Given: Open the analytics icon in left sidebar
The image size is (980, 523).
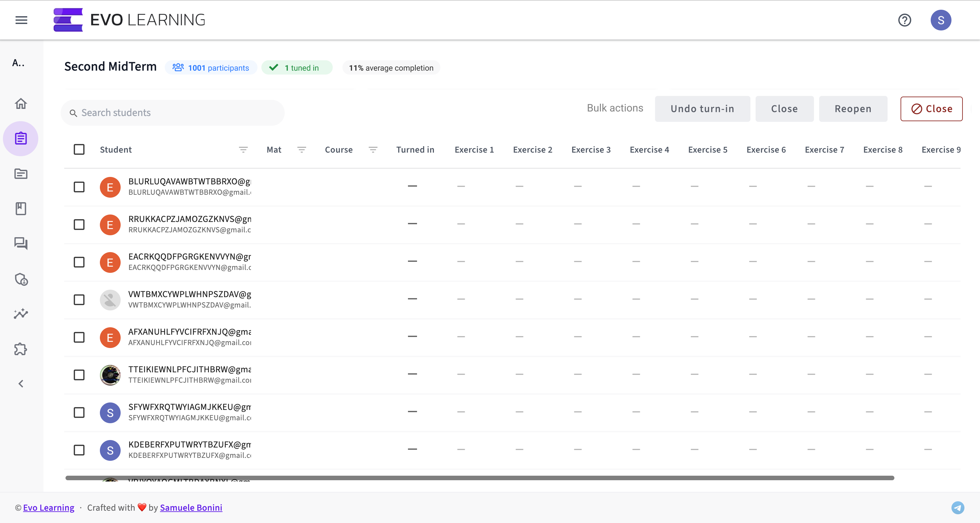Looking at the screenshot, I should 21,314.
